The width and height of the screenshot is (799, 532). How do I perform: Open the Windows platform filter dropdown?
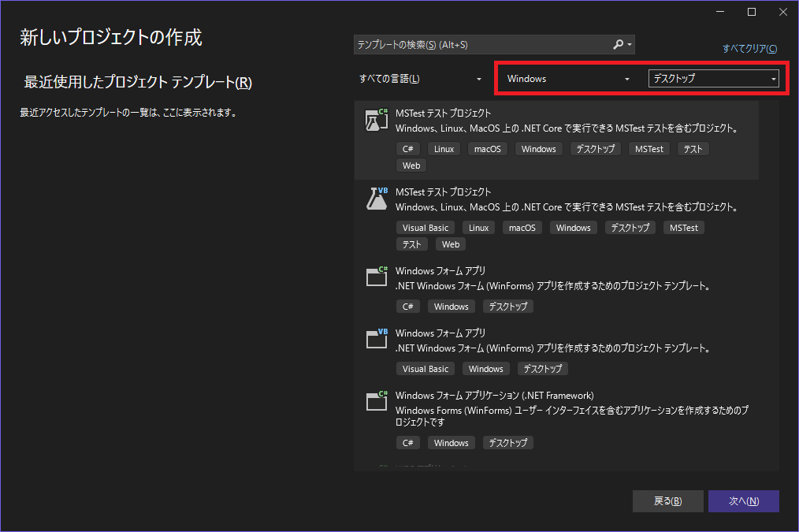coord(568,79)
